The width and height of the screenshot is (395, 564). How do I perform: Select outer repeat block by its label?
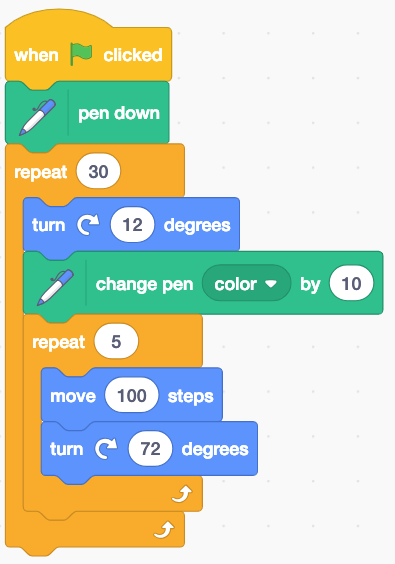pyautogui.click(x=41, y=173)
